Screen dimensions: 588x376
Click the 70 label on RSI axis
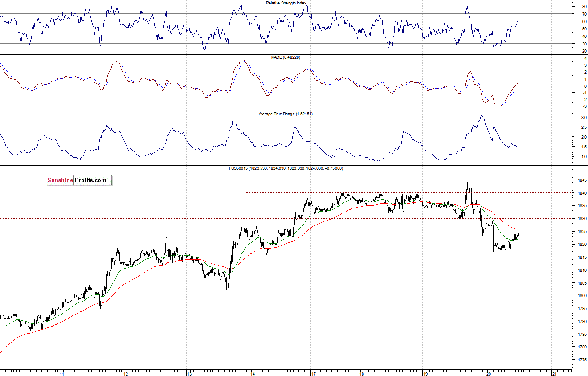[584, 14]
